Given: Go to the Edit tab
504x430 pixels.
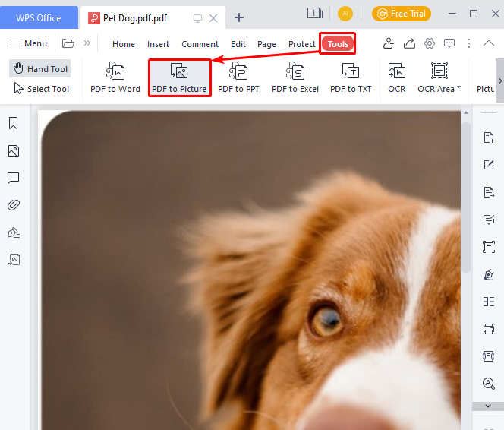Looking at the screenshot, I should click(x=238, y=44).
